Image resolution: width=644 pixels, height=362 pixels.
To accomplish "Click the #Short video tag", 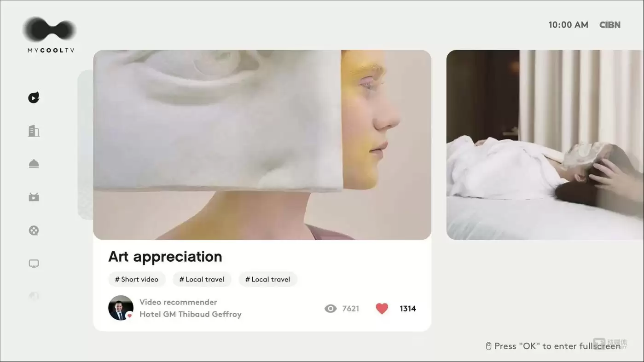I will pos(137,279).
